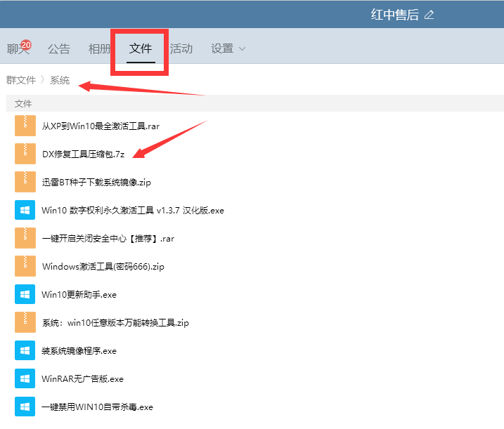Click exe icon for Win10更新助手.exe
The width and height of the screenshot is (504, 429).
[25, 294]
